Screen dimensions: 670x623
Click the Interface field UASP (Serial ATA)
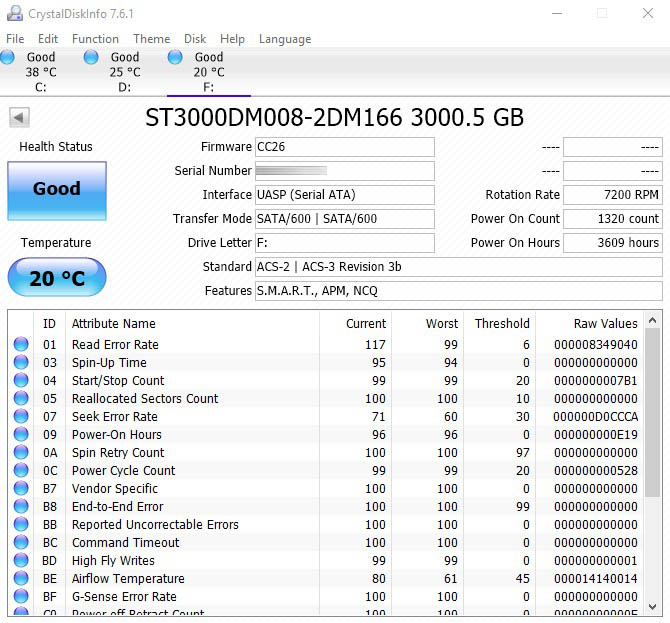[345, 195]
